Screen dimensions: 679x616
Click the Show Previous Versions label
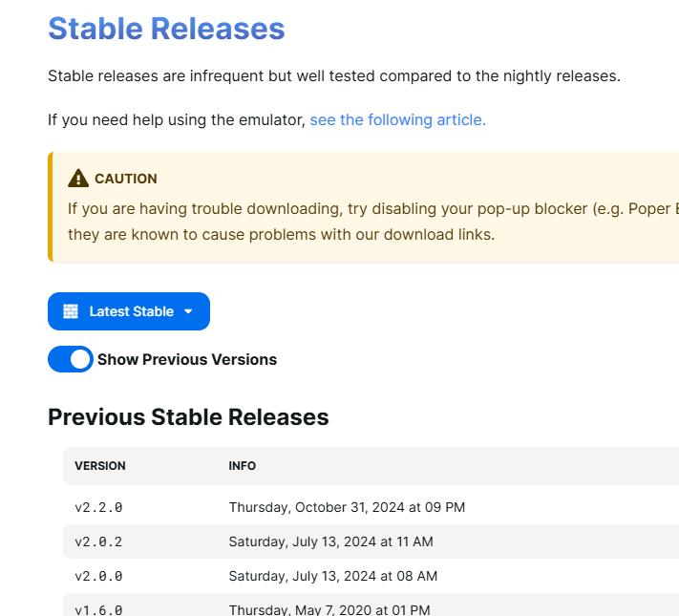tap(187, 359)
